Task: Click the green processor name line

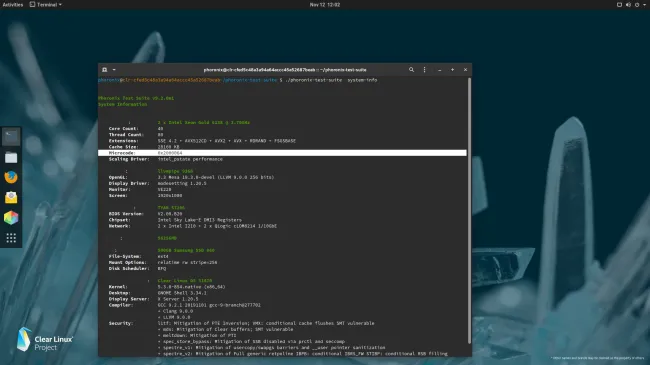Action: [x=204, y=123]
